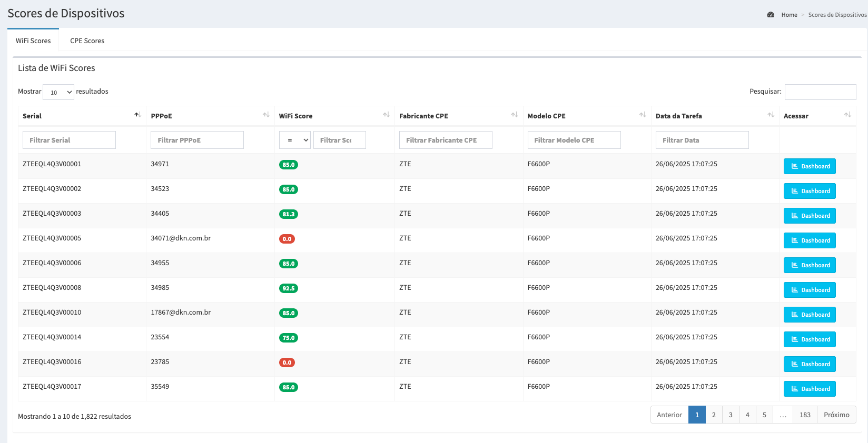Click the Fabricante CPE sort icon

coord(515,115)
